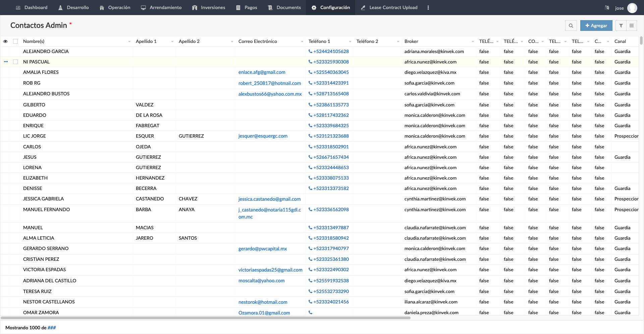Open email link alexbustos66@yahoo.com.mx
The image size is (644, 334).
[x=270, y=94]
